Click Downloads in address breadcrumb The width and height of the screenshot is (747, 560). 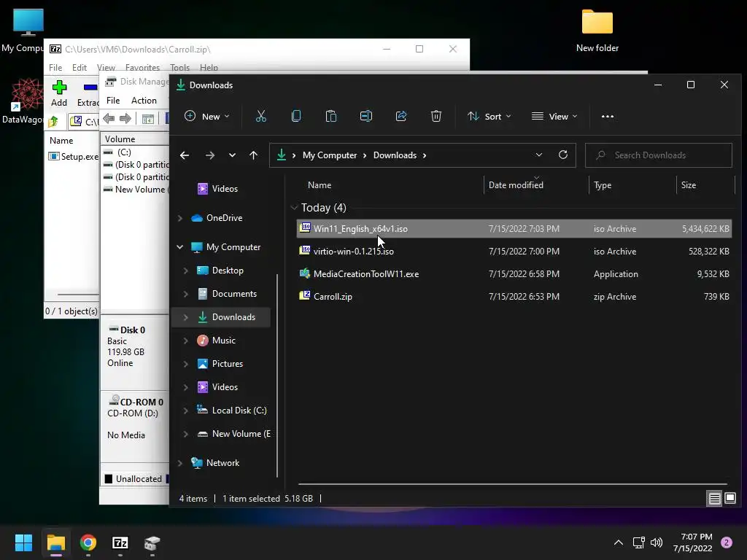[395, 155]
